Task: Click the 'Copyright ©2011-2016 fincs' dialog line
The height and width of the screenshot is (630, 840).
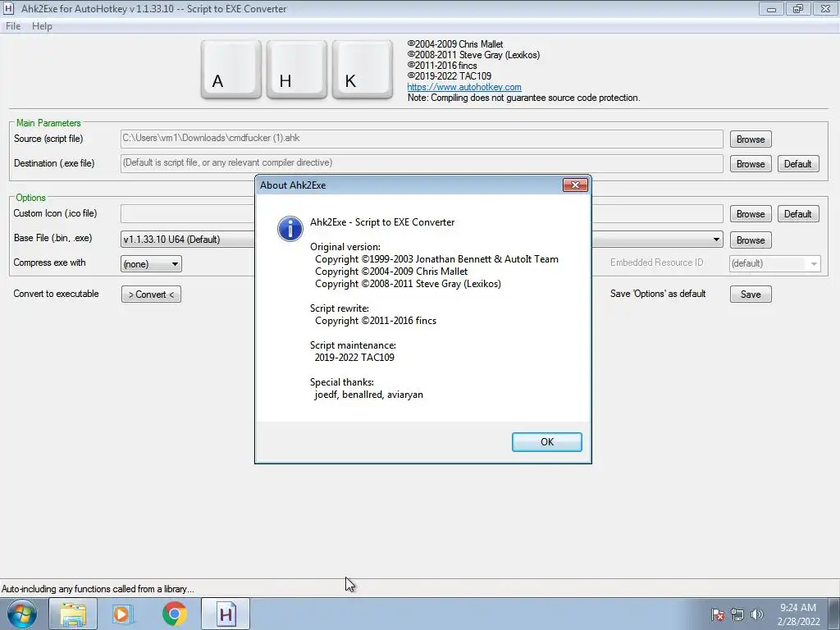Action: point(376,321)
